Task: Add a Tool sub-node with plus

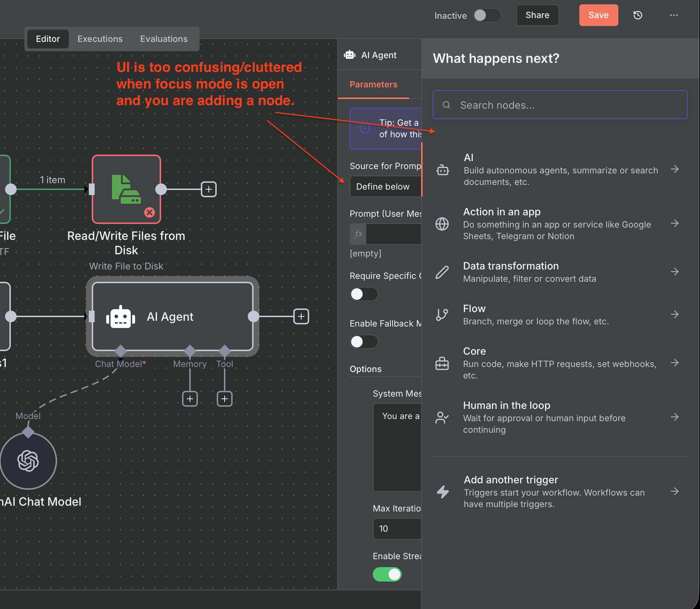Action: (225, 399)
